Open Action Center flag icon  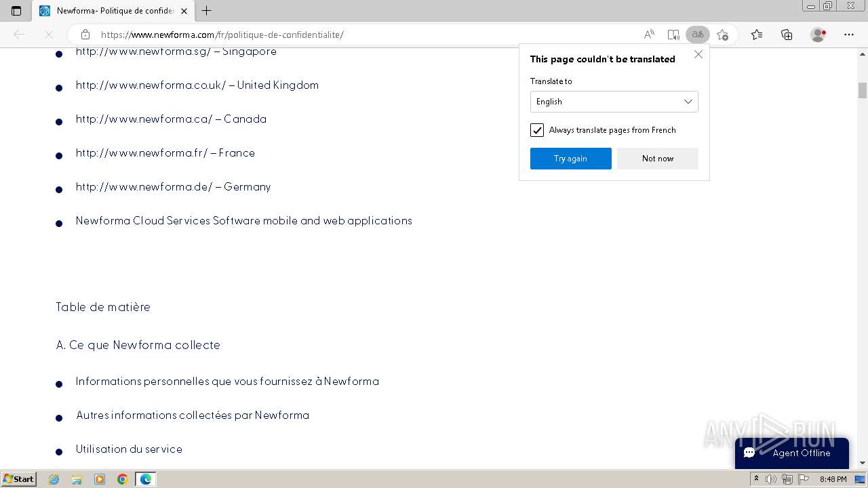pyautogui.click(x=802, y=479)
